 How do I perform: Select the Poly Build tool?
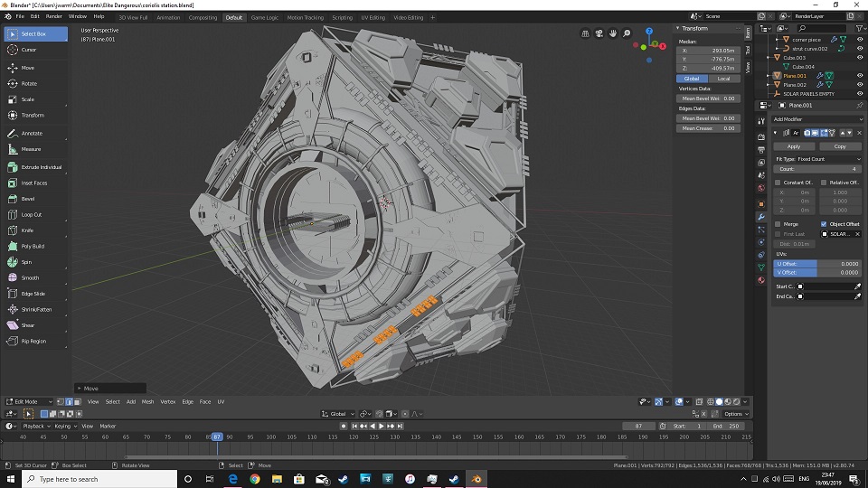coord(36,246)
